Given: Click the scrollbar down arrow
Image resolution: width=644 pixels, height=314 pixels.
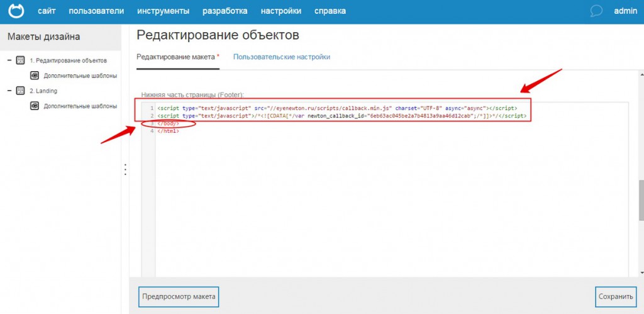Looking at the screenshot, I should pyautogui.click(x=641, y=272).
